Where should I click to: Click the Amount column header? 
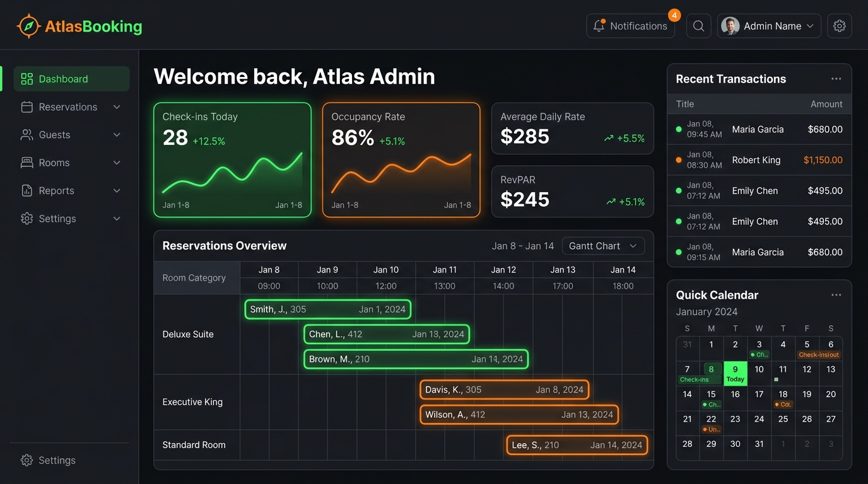click(x=826, y=104)
